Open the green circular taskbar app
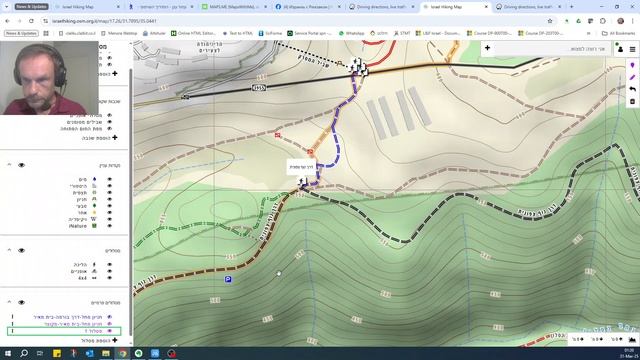The height and width of the screenshot is (360, 640). click(139, 353)
